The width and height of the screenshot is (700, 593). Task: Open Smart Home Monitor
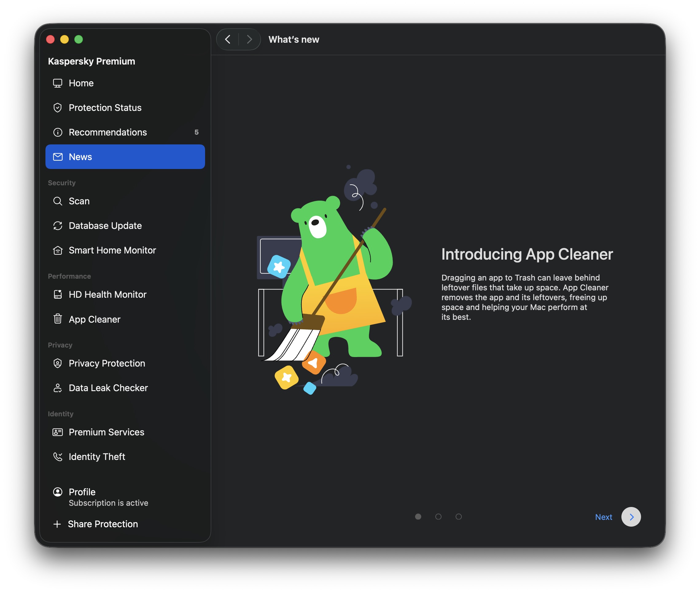tap(125, 250)
